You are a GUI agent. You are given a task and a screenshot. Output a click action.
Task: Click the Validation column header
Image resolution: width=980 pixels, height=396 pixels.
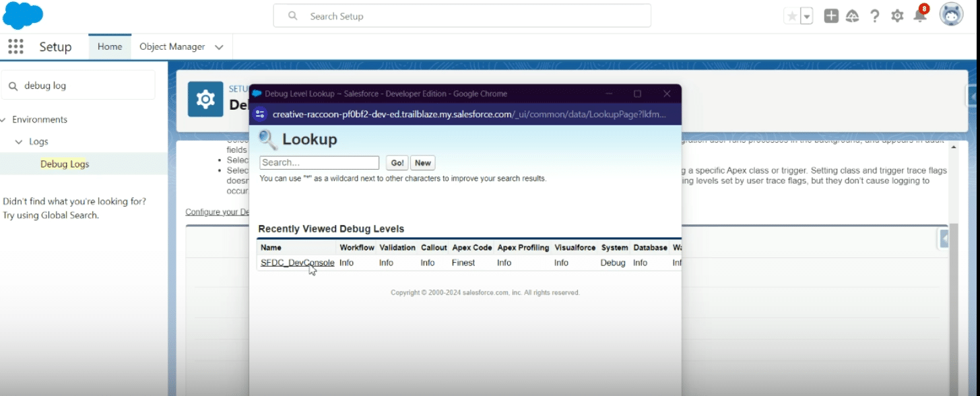coord(397,248)
